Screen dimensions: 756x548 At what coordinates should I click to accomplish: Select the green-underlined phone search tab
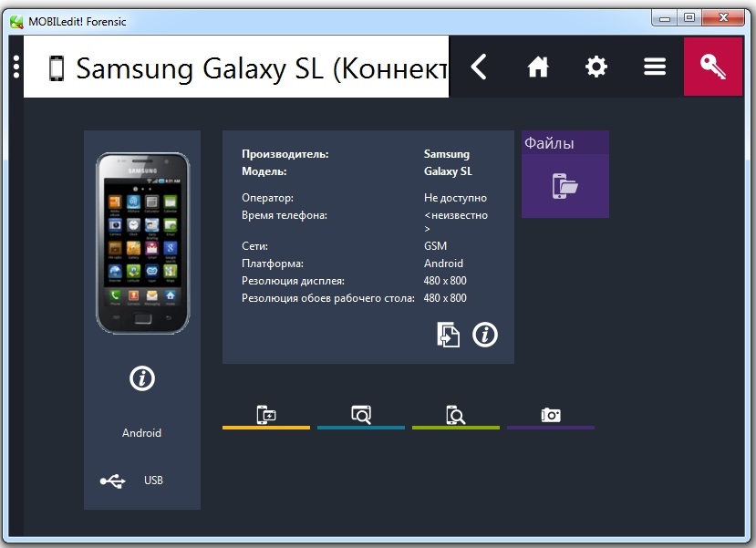point(456,416)
